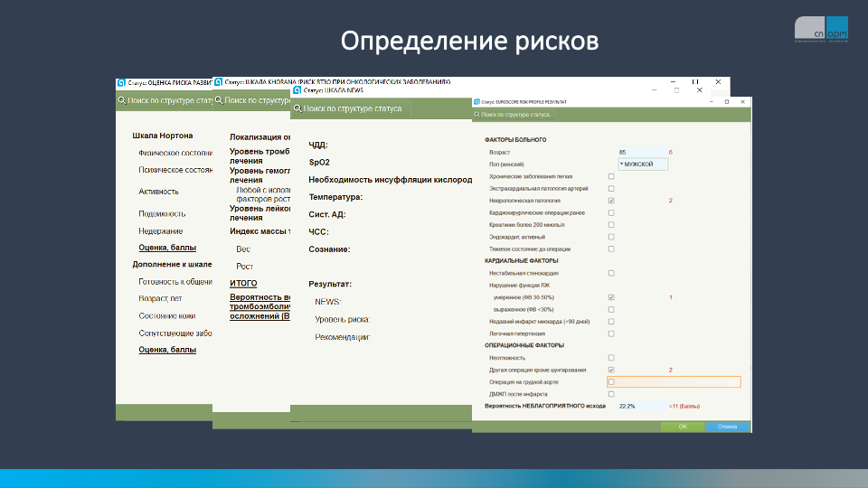Select Недержание row in Norton window
This screenshot has width=868, height=488.
(x=161, y=231)
